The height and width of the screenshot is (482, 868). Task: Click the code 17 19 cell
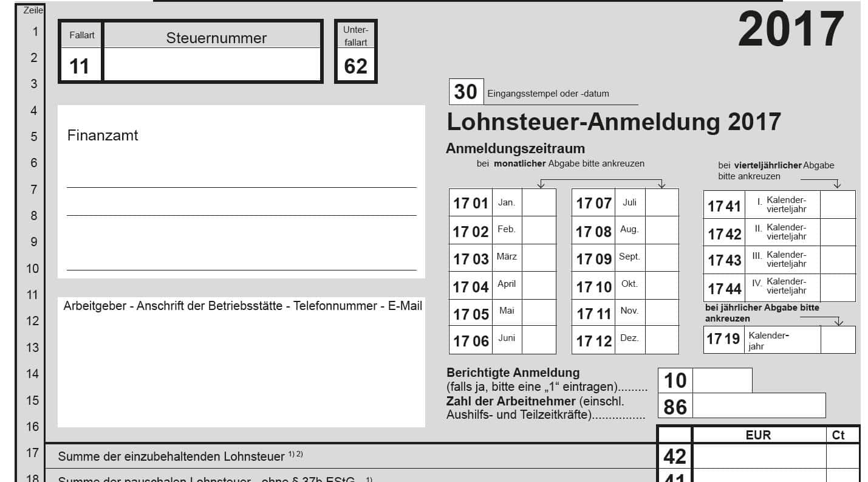[x=723, y=339]
